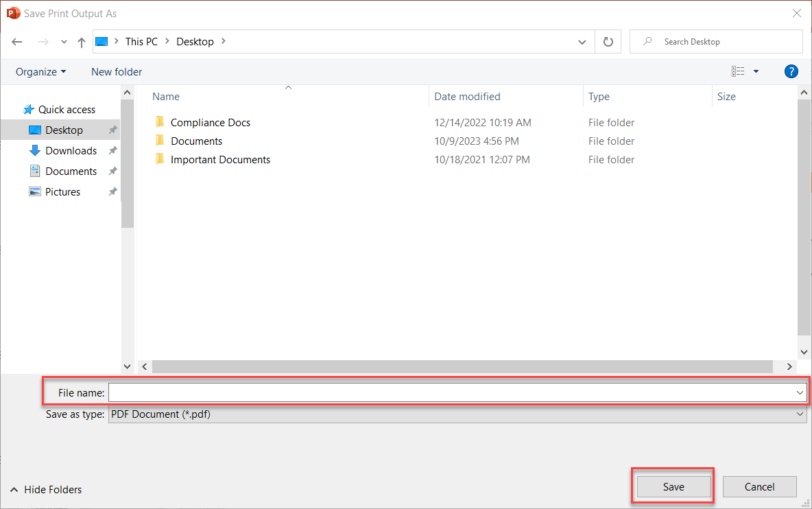Click the Up one level arrow
812x509 pixels.
pyautogui.click(x=82, y=42)
